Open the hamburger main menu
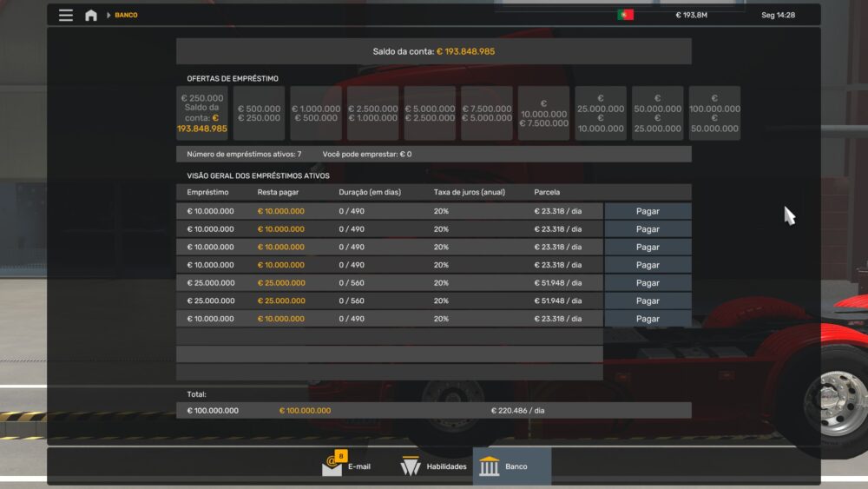868x489 pixels. pyautogui.click(x=66, y=15)
